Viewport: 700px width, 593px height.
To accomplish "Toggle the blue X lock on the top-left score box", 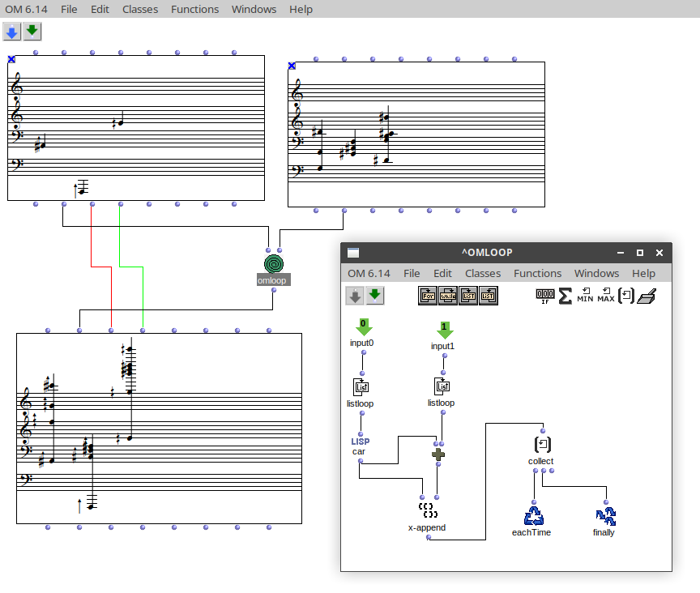I will [11, 59].
